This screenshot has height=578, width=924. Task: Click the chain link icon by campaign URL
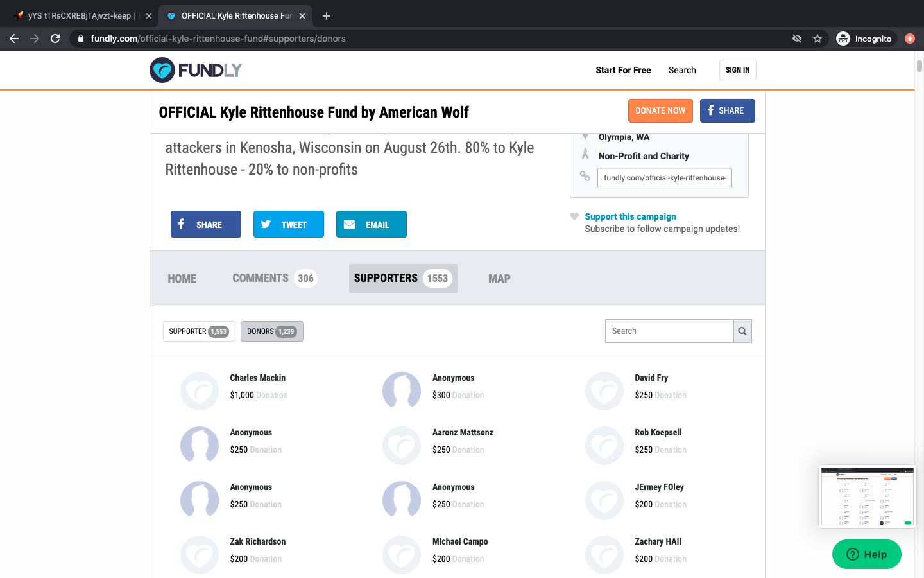click(x=585, y=176)
